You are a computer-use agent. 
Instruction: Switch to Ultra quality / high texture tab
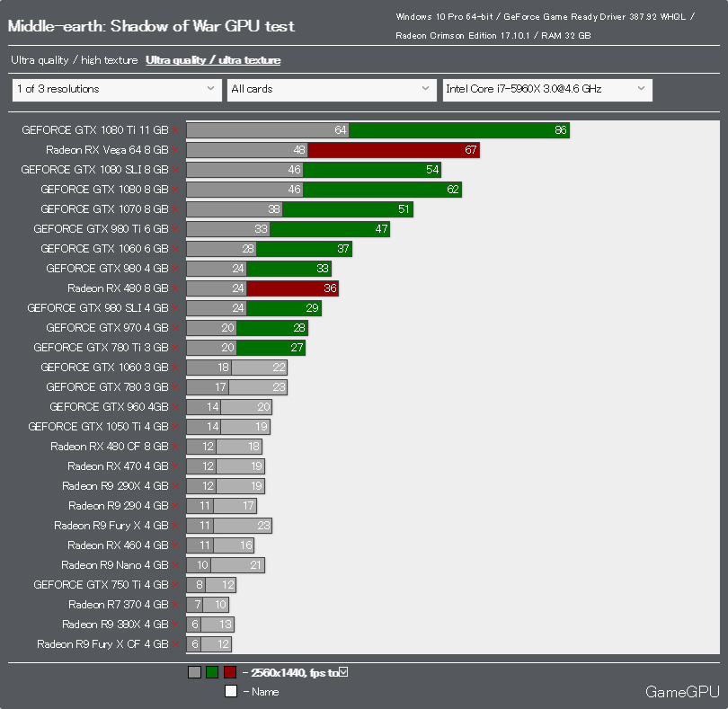[75, 60]
